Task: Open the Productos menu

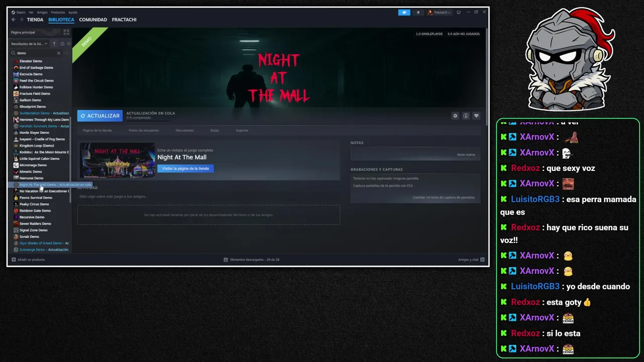Action: point(58,12)
